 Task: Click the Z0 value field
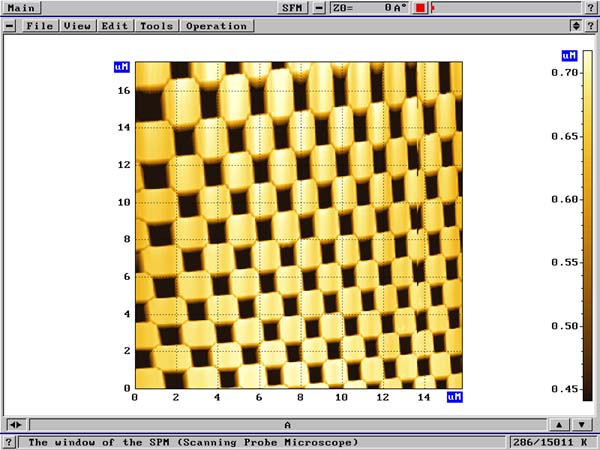point(369,7)
